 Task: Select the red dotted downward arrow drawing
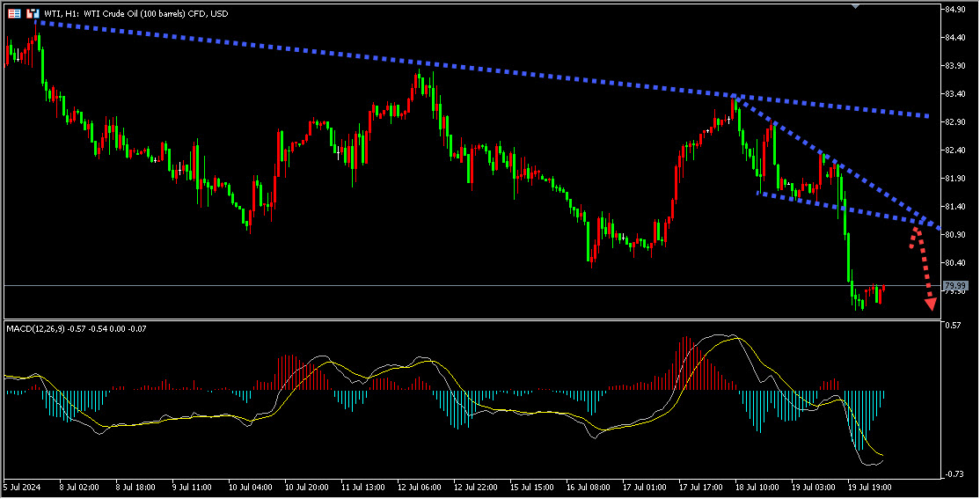pos(923,268)
